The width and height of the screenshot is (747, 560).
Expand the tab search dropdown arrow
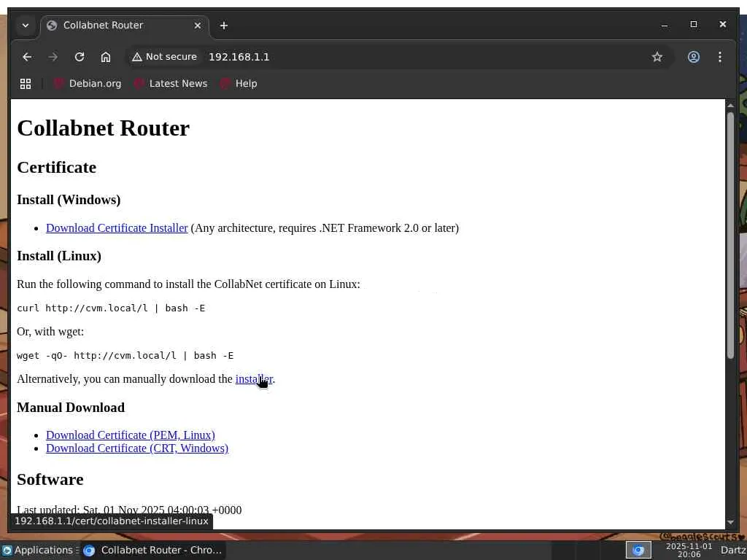pos(26,26)
